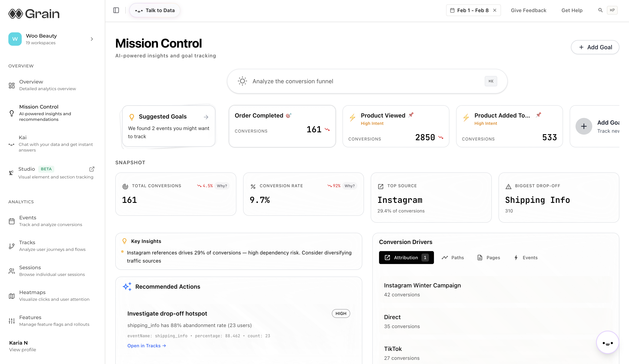629x364 pixels.
Task: Open the Features sliders icon
Action: click(12, 321)
